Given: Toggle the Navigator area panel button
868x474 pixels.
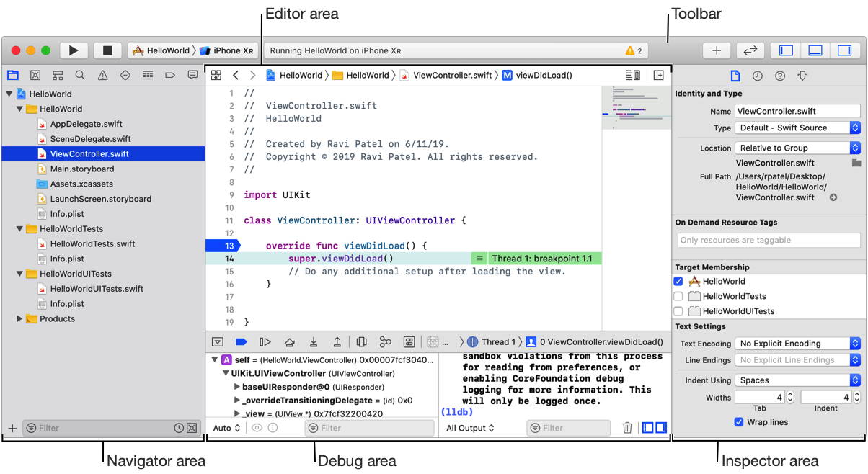Looking at the screenshot, I should point(786,50).
